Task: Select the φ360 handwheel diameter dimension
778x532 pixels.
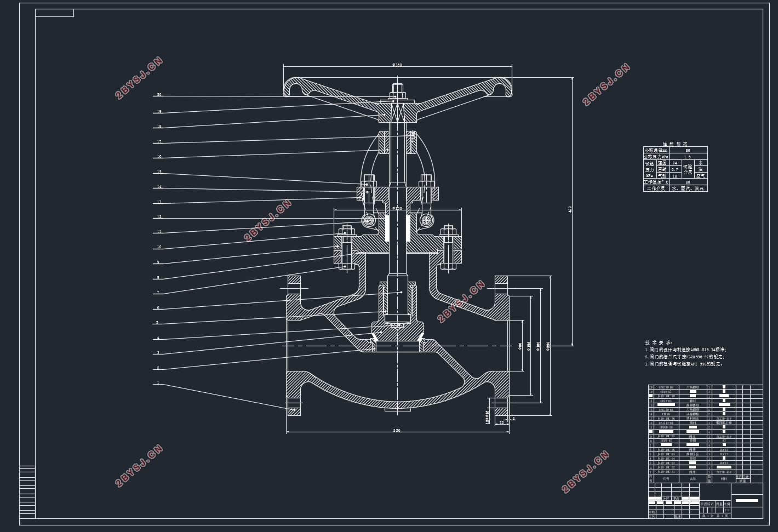Action: coord(397,65)
